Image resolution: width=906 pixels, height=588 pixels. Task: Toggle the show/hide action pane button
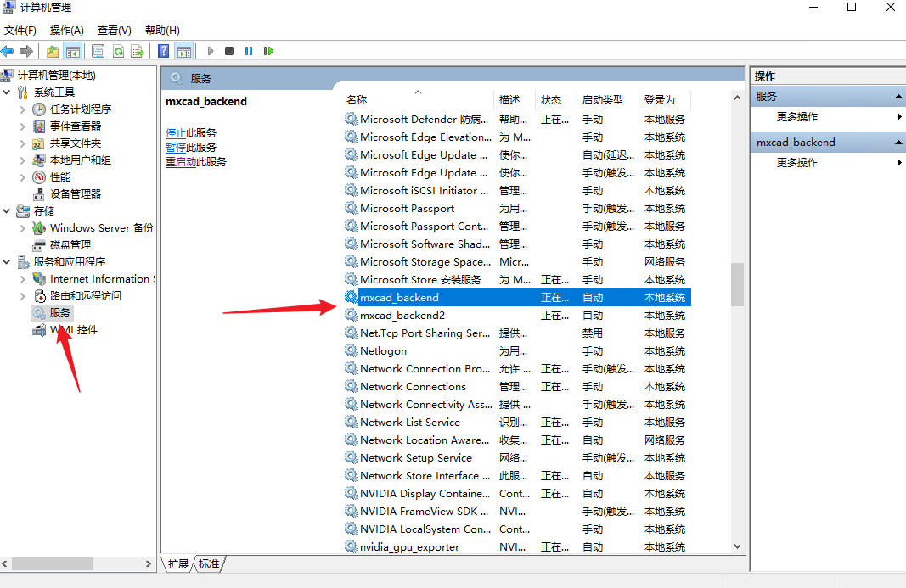click(183, 51)
